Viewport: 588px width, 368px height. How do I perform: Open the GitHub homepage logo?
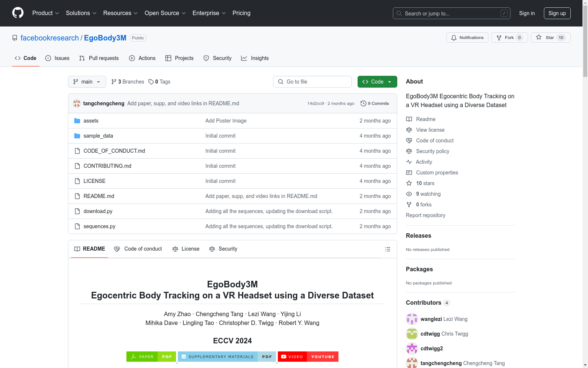pos(18,13)
